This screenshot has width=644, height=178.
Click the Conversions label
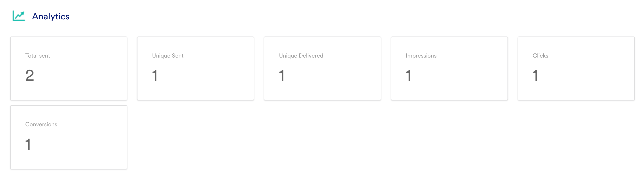41,124
